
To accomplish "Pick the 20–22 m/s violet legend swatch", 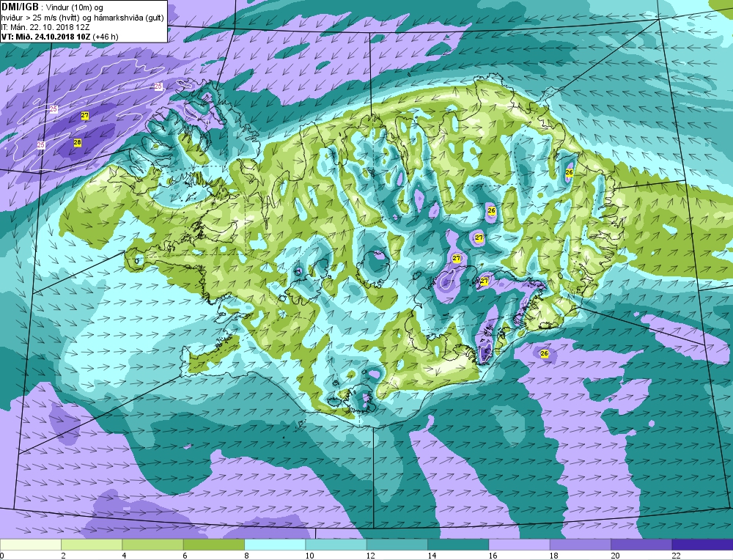I will click(x=641, y=545).
